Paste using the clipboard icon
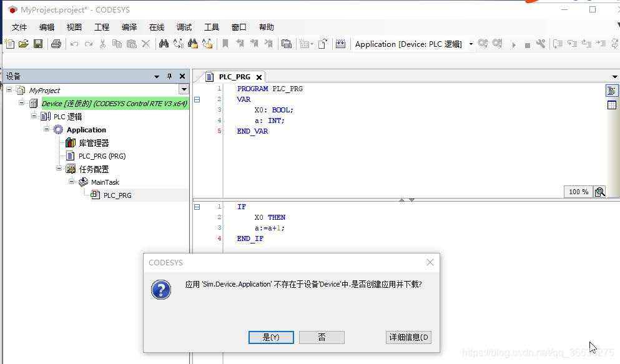 point(131,44)
